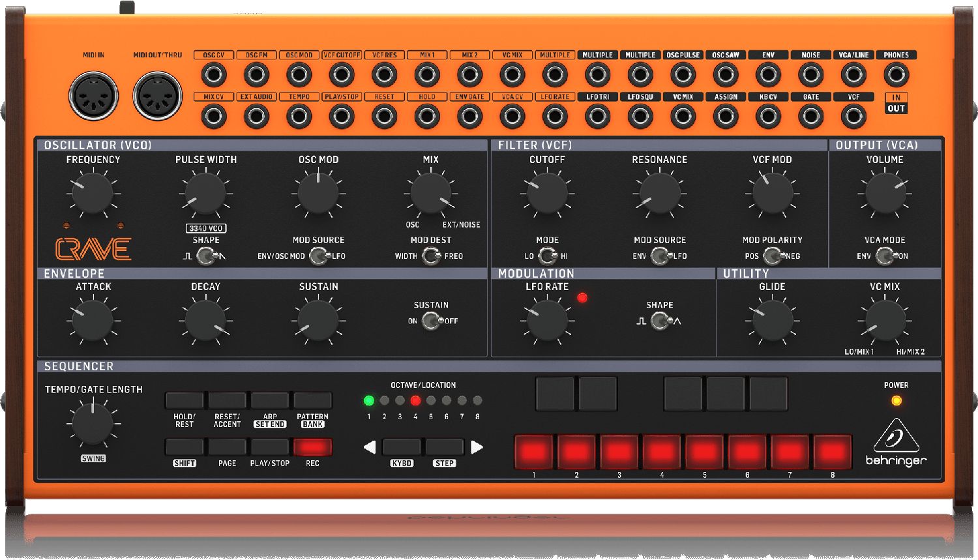Click the OSC MOD patch jack
978x560 pixels.
click(299, 75)
